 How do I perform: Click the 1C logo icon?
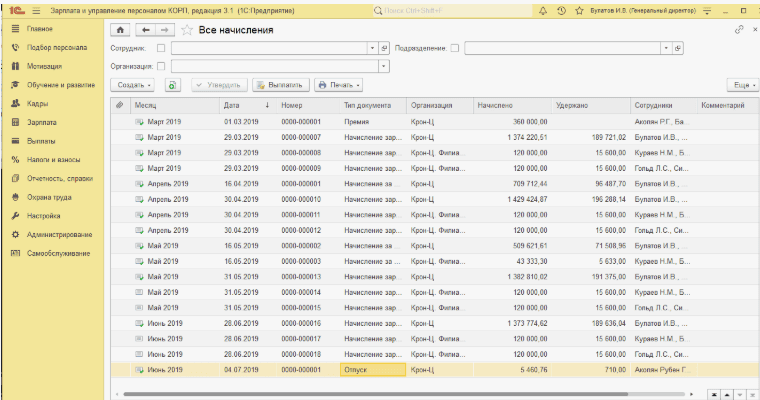coord(16,10)
